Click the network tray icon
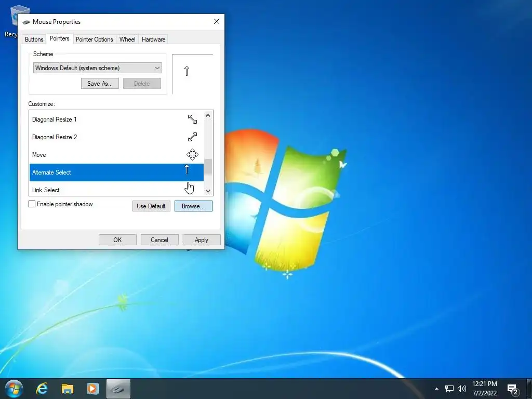Viewport: 532px width, 399px height. 449,389
